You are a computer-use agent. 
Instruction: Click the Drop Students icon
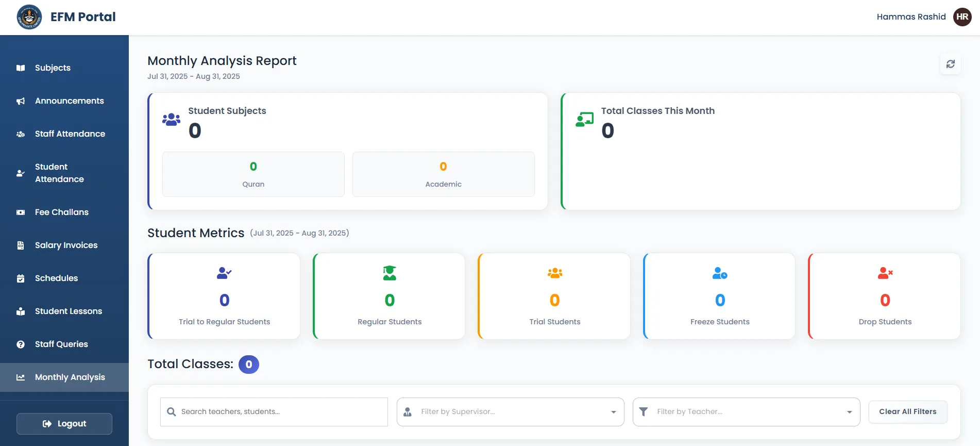tap(885, 273)
